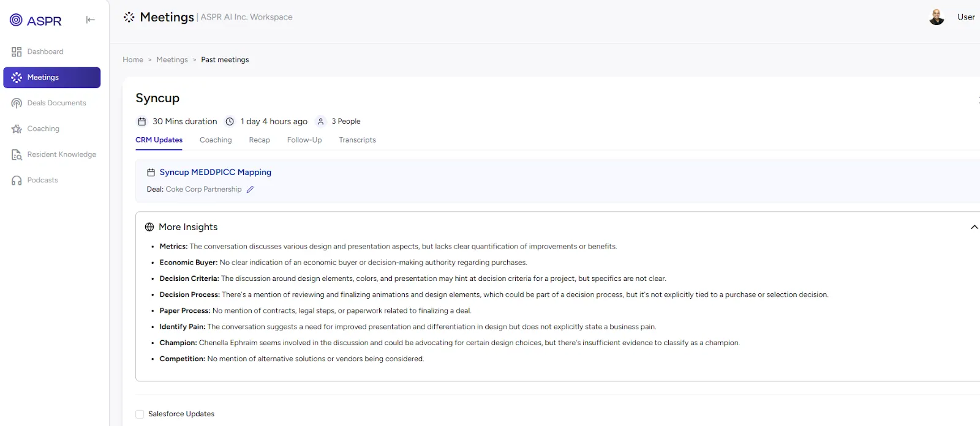This screenshot has height=426, width=980.
Task: Open Podcasts headphone icon
Action: [17, 181]
